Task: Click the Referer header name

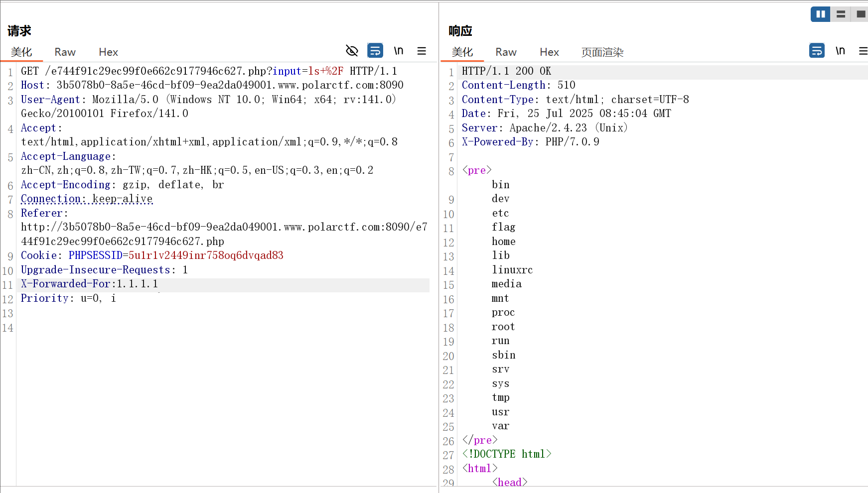Action: point(41,213)
